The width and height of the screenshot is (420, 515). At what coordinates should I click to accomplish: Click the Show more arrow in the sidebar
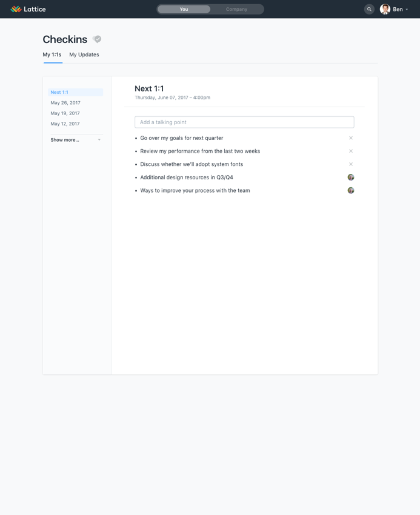pyautogui.click(x=99, y=140)
